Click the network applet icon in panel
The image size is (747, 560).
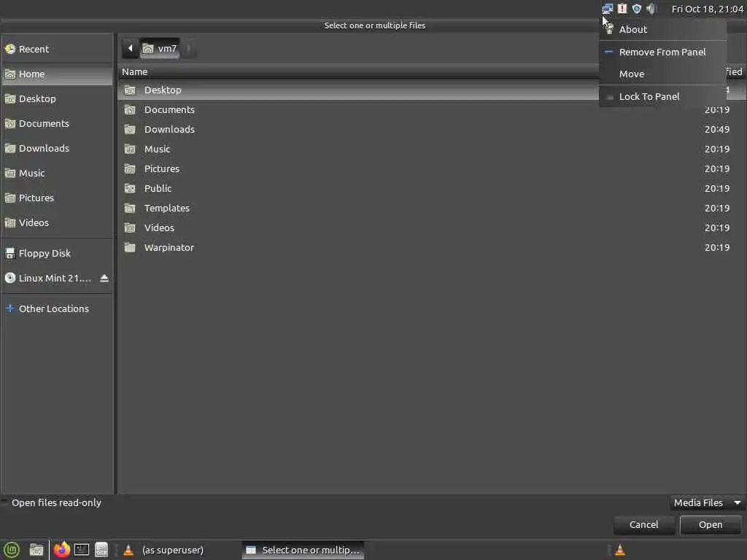(x=608, y=9)
